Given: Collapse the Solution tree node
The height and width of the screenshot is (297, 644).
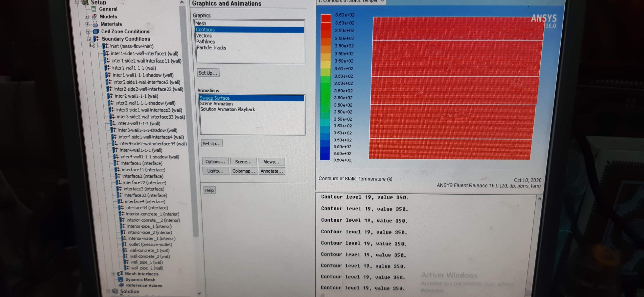Looking at the screenshot, I should (108, 291).
